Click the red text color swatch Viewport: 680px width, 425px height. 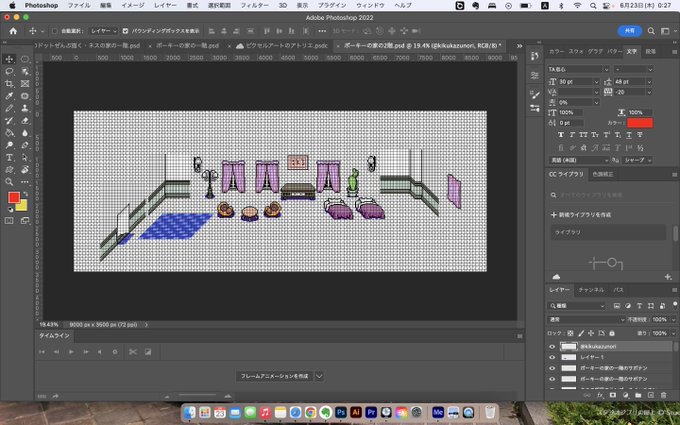click(640, 123)
